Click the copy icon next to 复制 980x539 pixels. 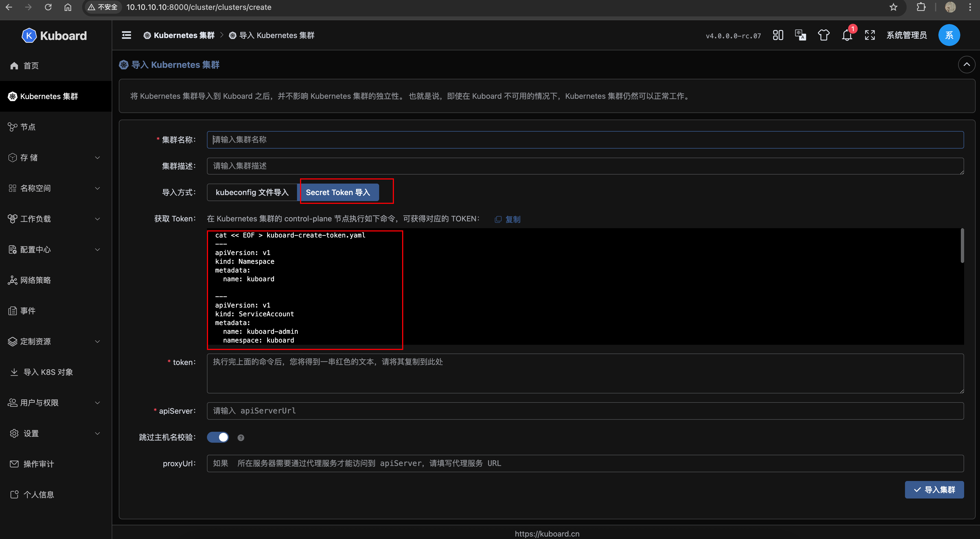[x=498, y=219]
